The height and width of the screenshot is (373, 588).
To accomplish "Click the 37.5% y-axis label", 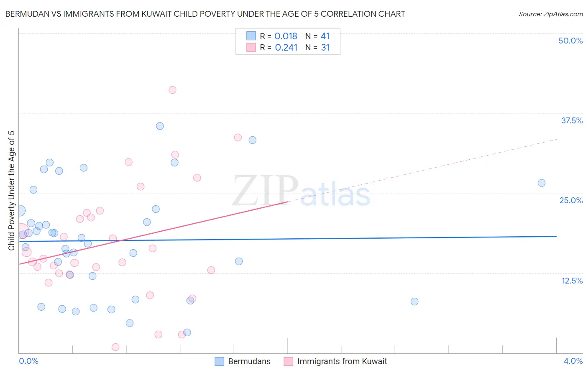I will 572,120.
